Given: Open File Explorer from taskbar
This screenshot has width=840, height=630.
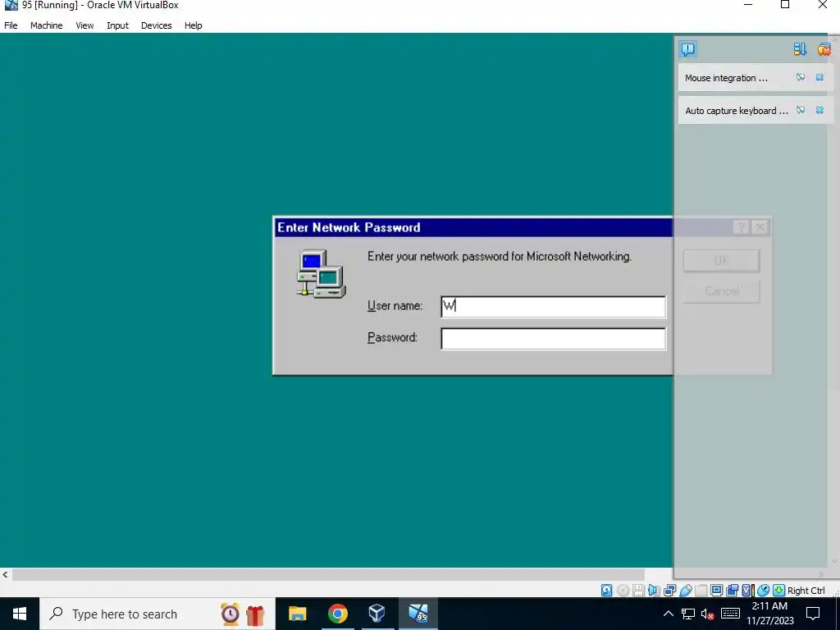Looking at the screenshot, I should pos(297,614).
